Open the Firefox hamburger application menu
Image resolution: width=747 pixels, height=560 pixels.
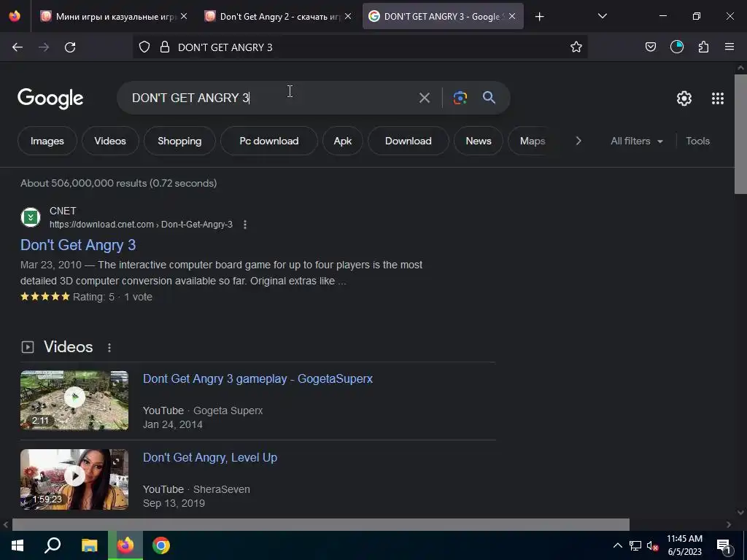point(729,47)
